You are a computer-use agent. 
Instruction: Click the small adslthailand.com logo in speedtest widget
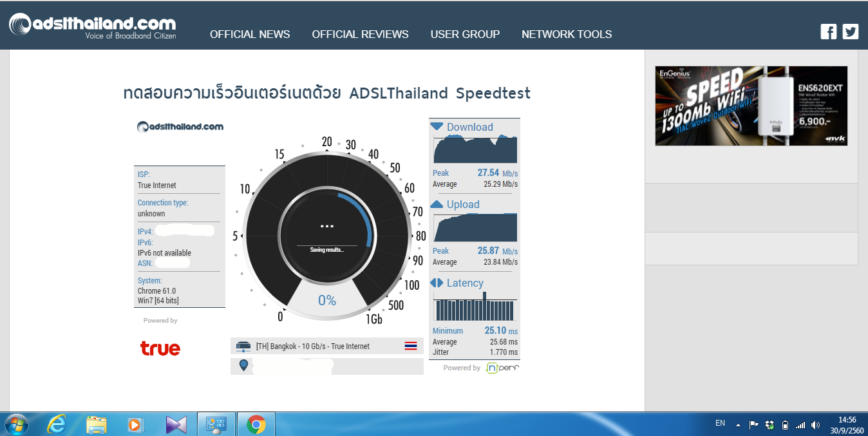[x=180, y=126]
